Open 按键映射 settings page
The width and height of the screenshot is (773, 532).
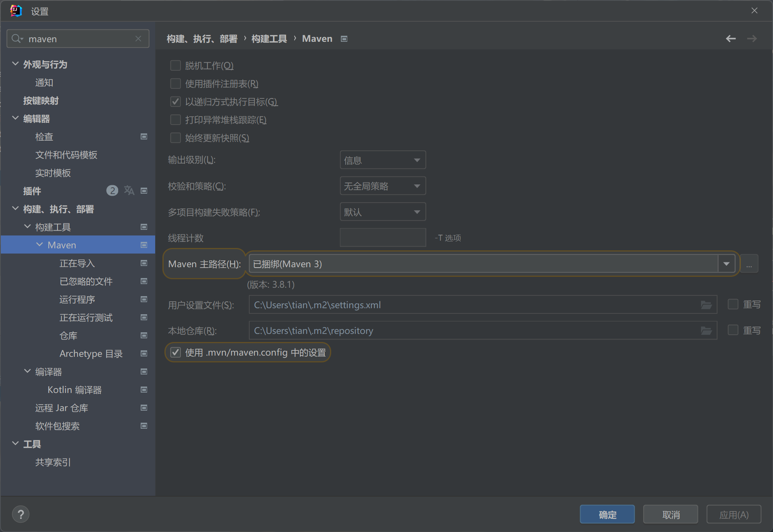pos(41,100)
